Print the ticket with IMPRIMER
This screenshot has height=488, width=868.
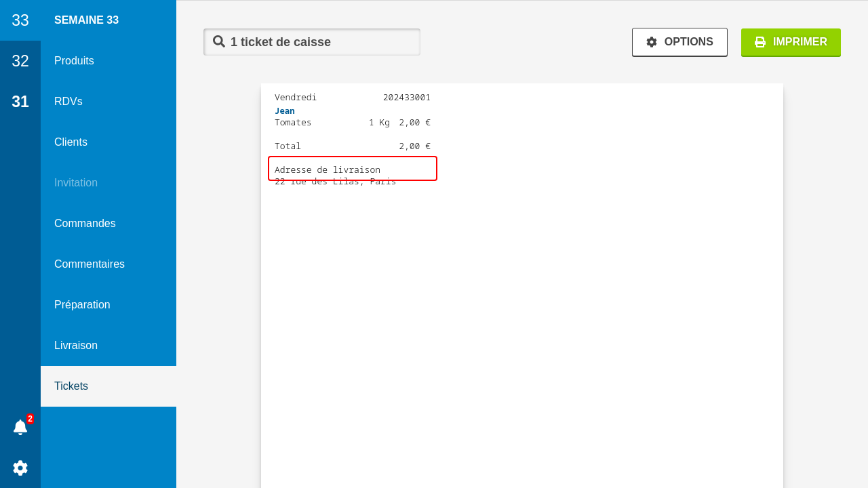(x=791, y=42)
